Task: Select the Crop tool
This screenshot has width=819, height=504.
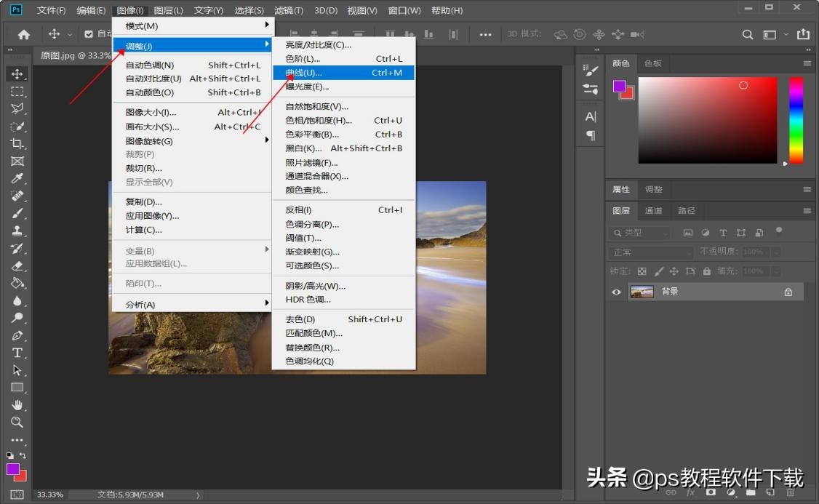Action: click(17, 143)
